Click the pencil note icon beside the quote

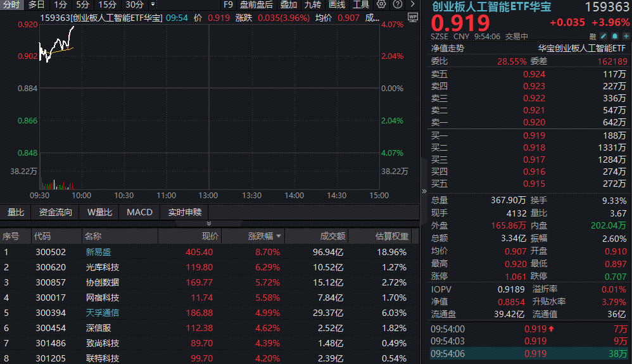coord(604,36)
